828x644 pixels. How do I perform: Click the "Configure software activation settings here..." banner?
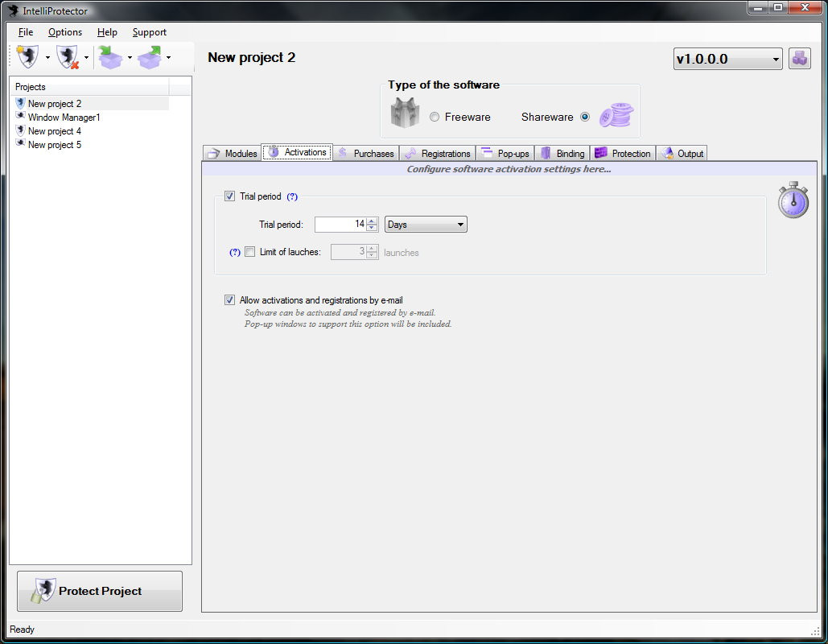pos(509,169)
